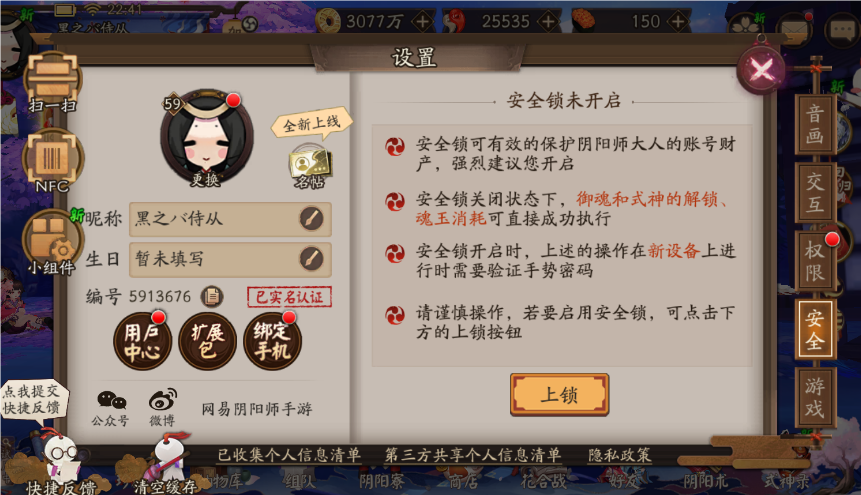861x495 pixels.
Task: Add gold coins with the plus icon
Action: (423, 22)
